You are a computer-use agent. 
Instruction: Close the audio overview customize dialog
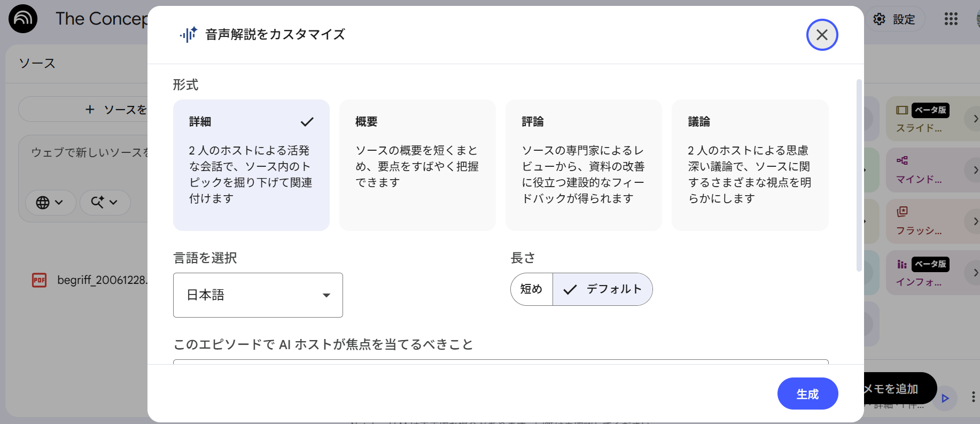point(822,35)
